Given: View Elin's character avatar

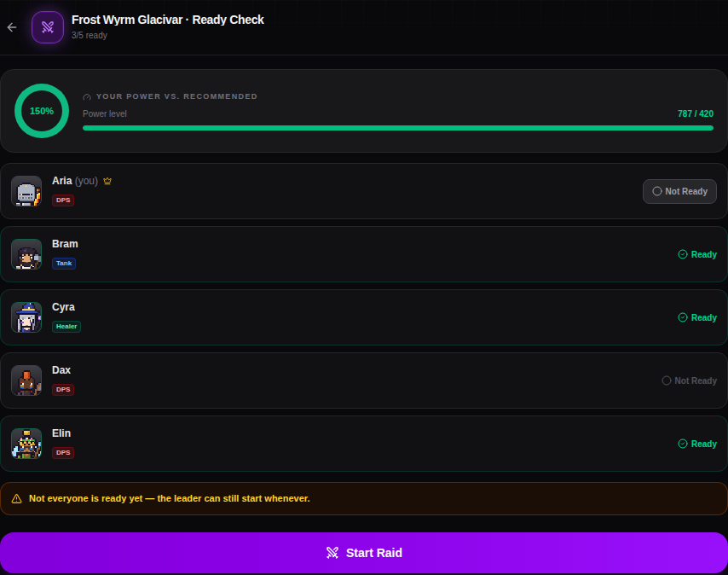Looking at the screenshot, I should (x=26, y=444).
